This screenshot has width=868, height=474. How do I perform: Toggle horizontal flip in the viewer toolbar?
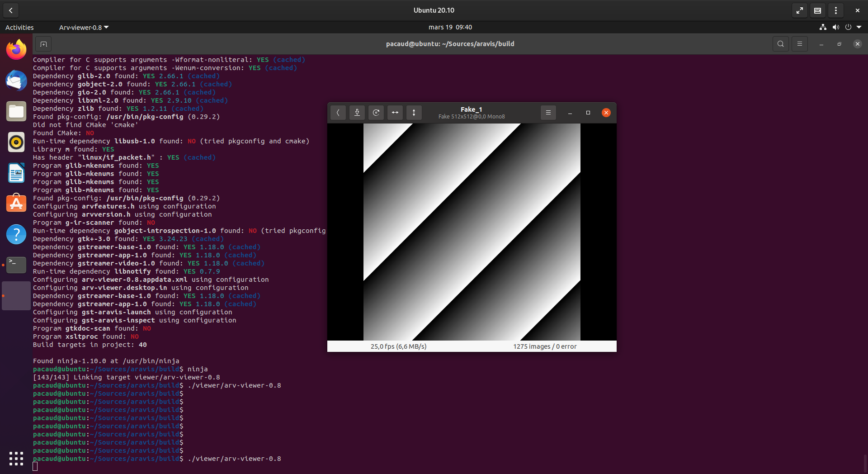click(x=395, y=113)
